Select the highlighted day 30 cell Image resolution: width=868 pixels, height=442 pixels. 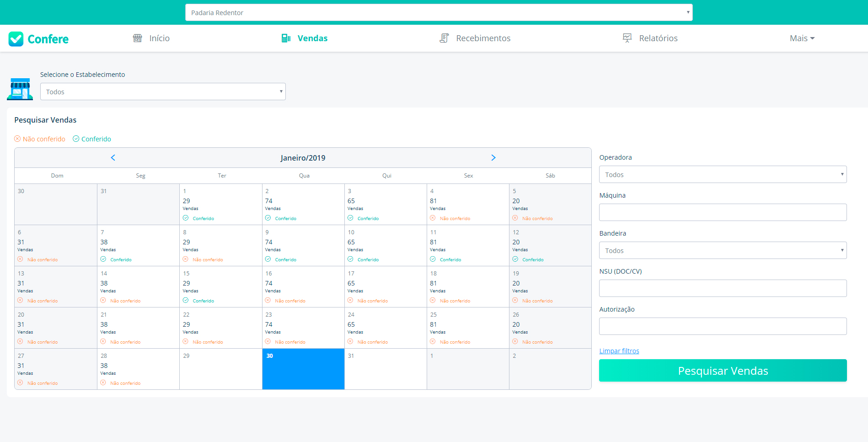point(303,369)
